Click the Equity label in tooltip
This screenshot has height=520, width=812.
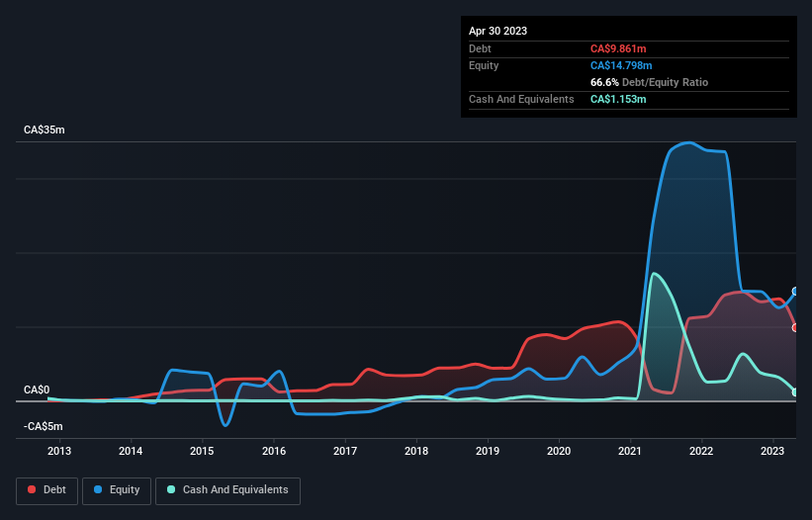(x=484, y=65)
